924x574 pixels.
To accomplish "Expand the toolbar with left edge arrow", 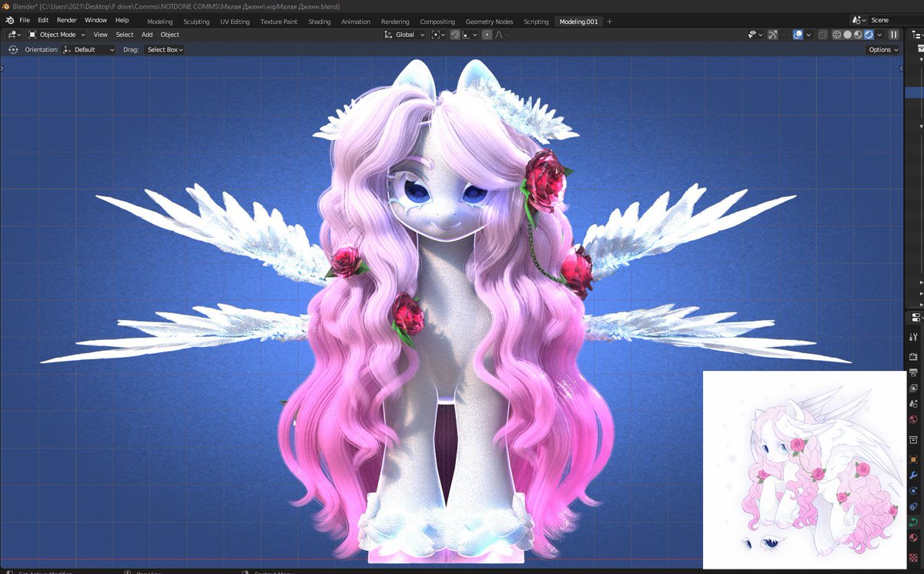I will tap(2, 68).
